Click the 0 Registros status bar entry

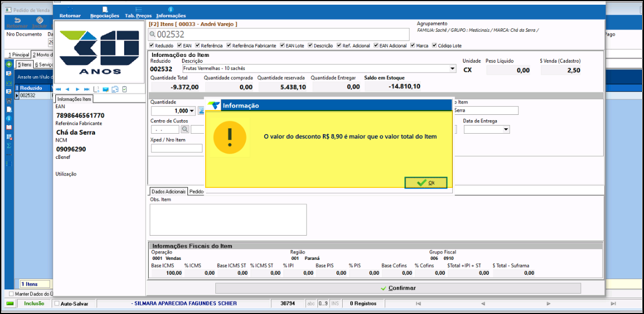tap(363, 304)
